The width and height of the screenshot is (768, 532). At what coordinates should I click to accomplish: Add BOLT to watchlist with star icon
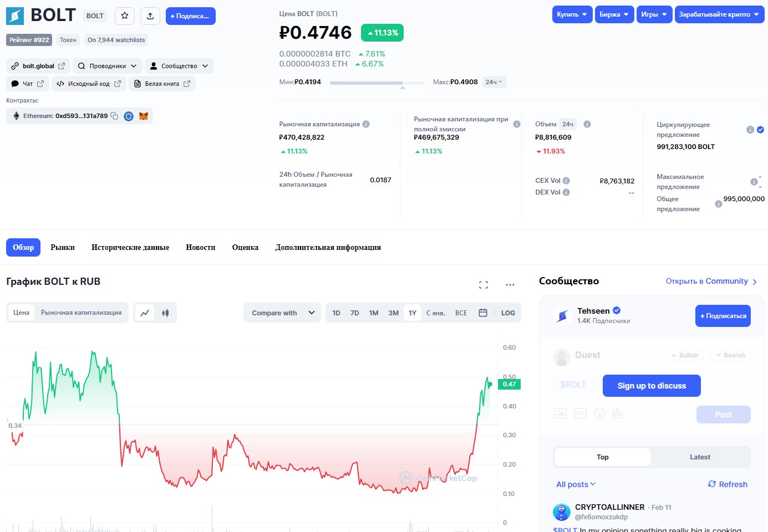pos(125,16)
